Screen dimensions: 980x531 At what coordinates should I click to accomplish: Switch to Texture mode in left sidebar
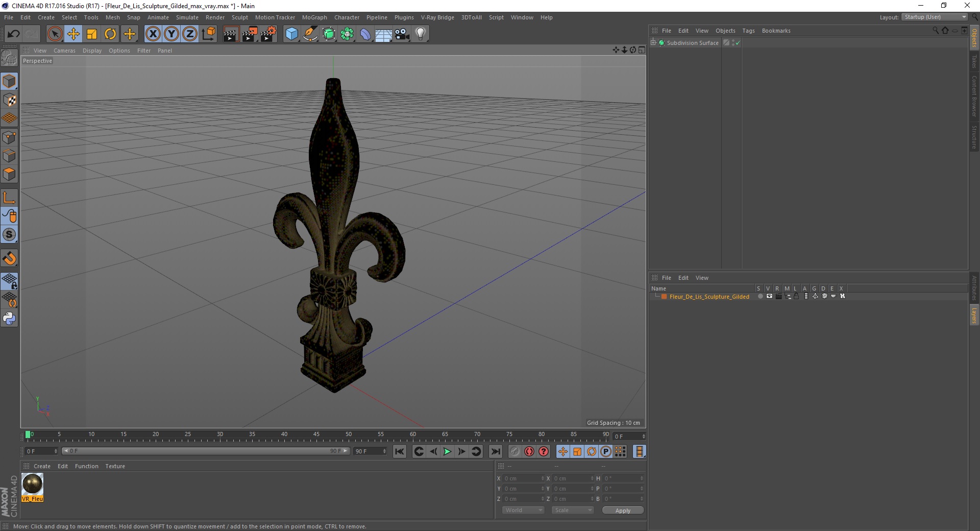(9, 100)
